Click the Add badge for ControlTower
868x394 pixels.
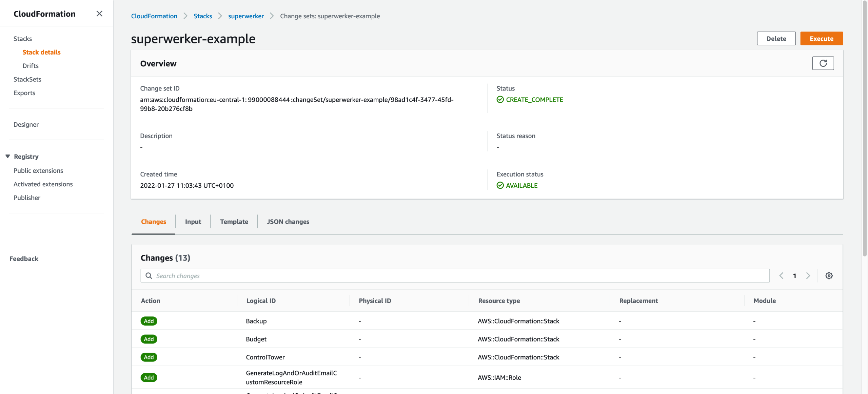click(x=149, y=357)
